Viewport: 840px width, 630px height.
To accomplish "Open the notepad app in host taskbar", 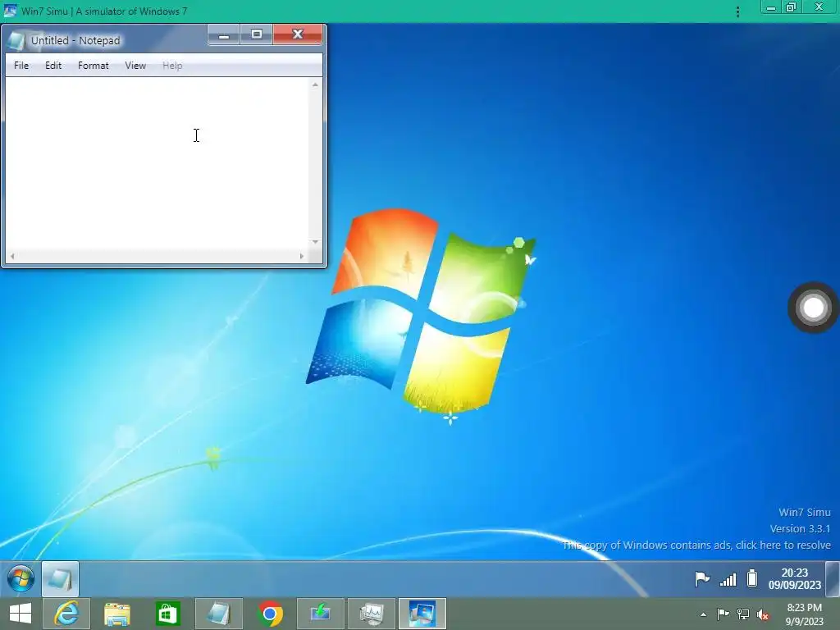I will (x=218, y=614).
